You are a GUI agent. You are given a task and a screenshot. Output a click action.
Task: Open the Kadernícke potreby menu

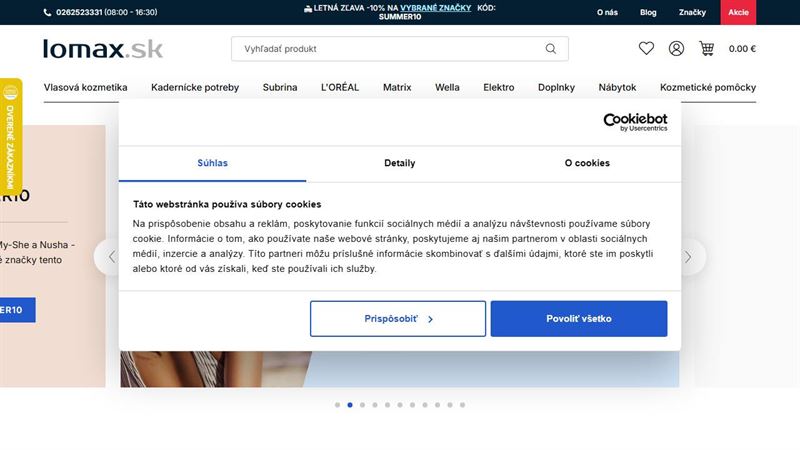pyautogui.click(x=195, y=87)
